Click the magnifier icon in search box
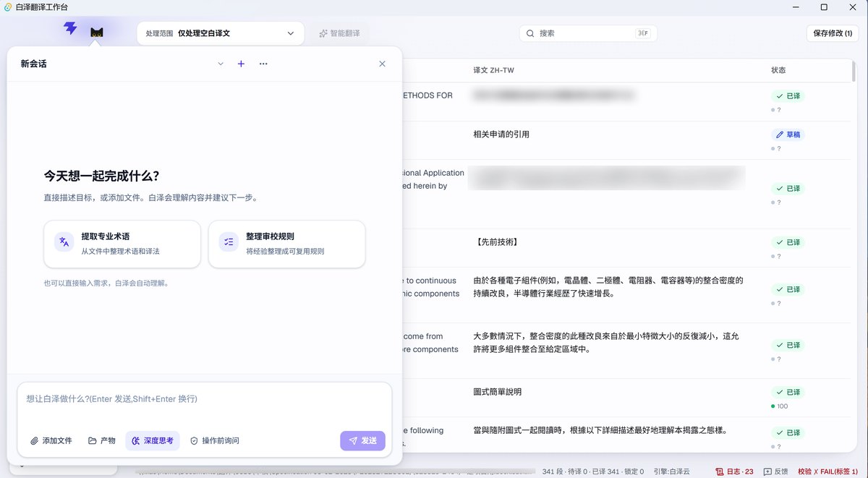Screen dimensions: 868x478 [530, 33]
